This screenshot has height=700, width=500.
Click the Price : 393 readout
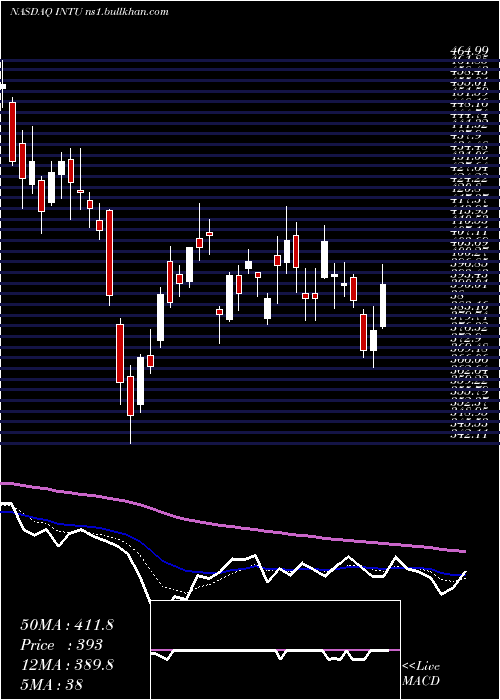pos(62,645)
